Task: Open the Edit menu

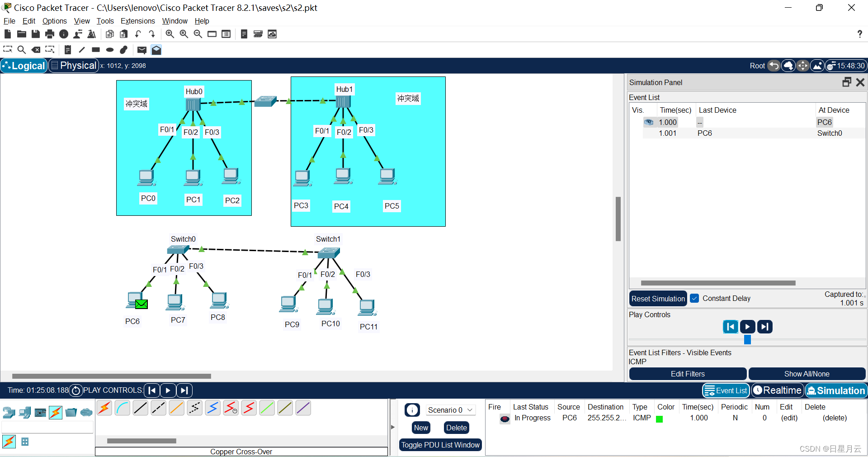Action: click(29, 21)
